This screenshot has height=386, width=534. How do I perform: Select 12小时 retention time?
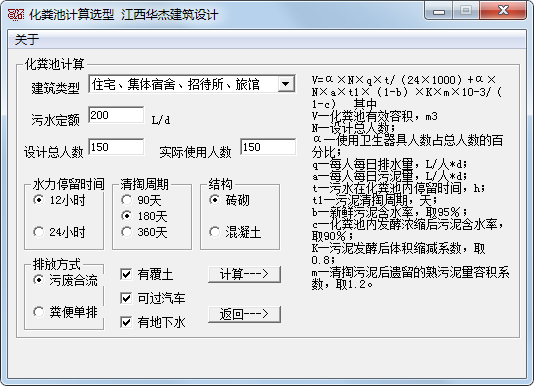(59, 200)
